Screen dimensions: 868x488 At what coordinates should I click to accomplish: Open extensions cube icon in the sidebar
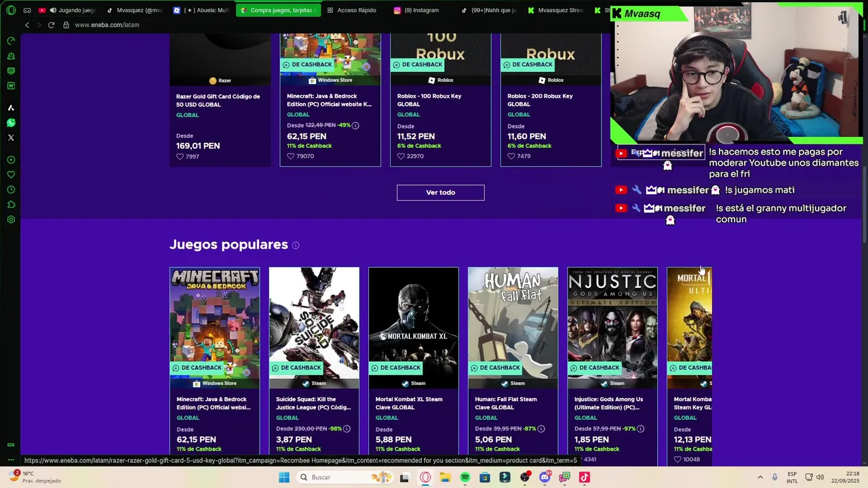(11, 205)
